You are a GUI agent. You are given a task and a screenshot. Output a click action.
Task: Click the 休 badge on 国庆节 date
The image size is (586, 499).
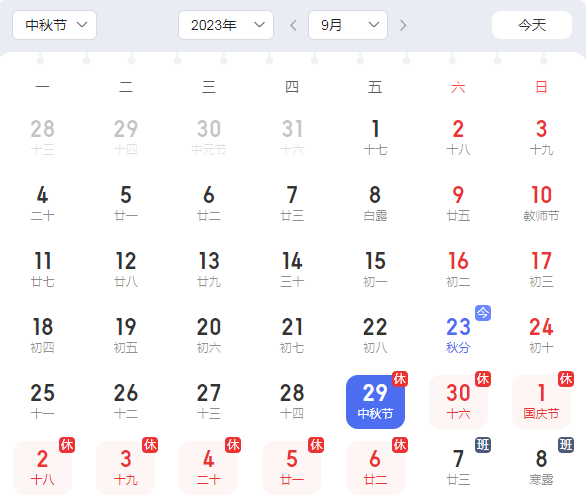[566, 379]
